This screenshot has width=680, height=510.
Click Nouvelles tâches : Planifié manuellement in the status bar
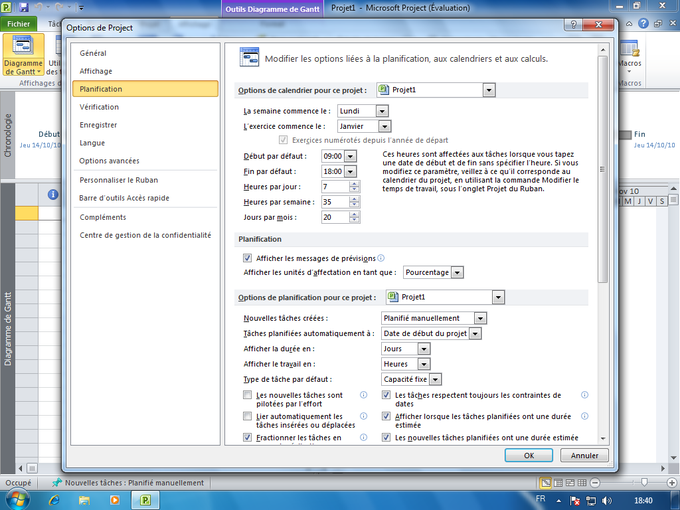pos(128,483)
